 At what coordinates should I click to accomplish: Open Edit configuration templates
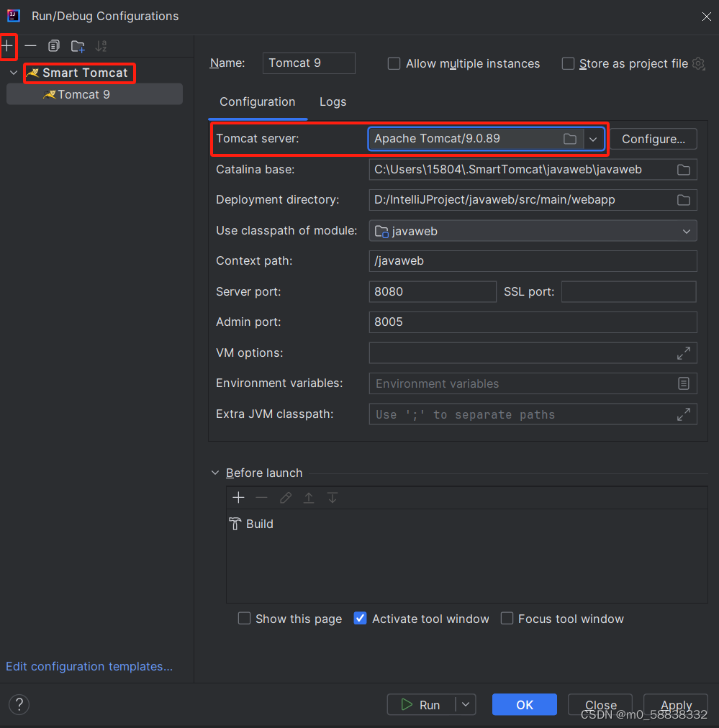pyautogui.click(x=89, y=666)
